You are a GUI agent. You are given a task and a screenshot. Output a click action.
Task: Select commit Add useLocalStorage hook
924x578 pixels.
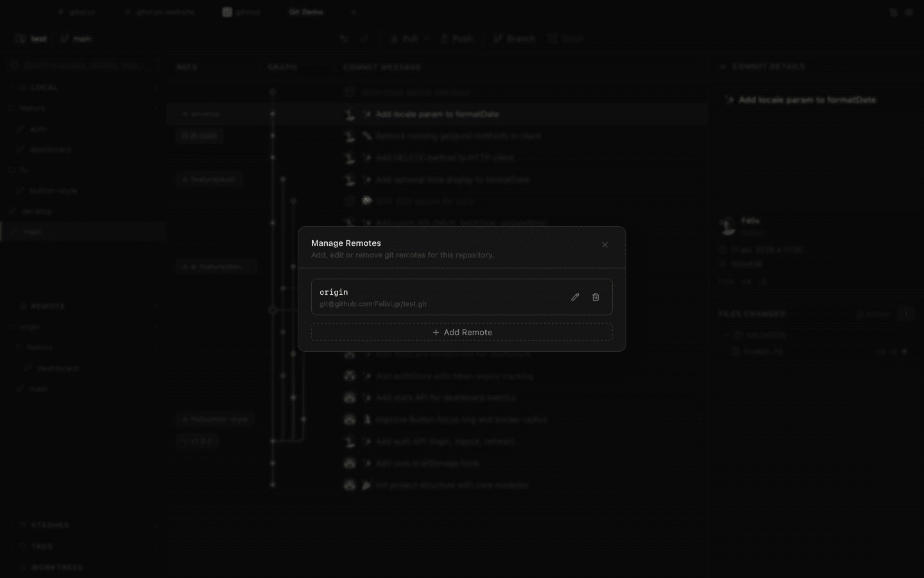pyautogui.click(x=427, y=463)
